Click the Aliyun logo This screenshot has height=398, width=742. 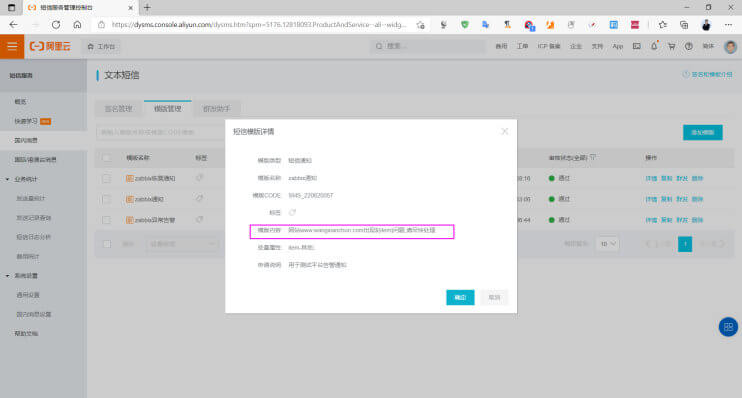(x=50, y=46)
